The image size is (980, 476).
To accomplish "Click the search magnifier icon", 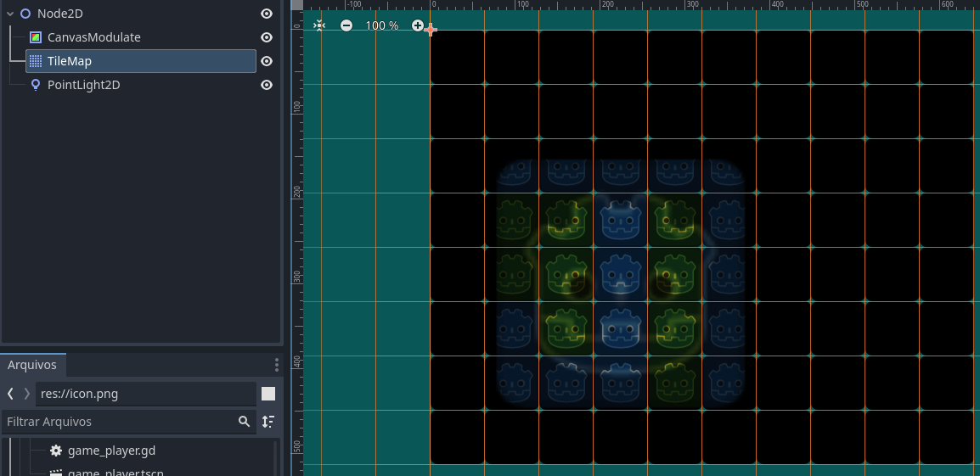I will [x=245, y=422].
